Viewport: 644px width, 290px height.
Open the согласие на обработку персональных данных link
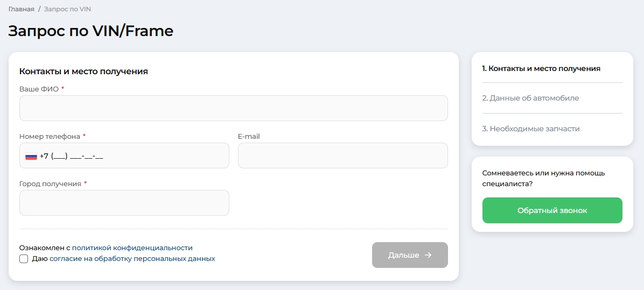tap(132, 259)
